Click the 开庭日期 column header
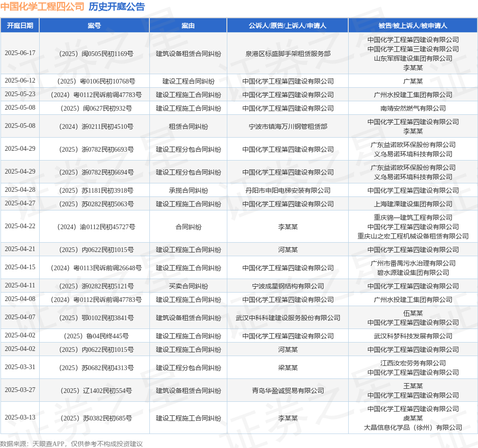 20,26
